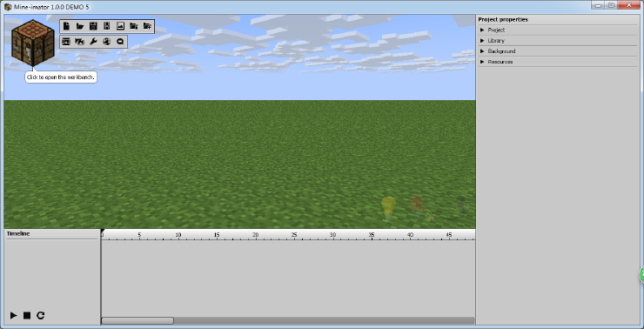Click the timeline horizontal scrollbar thumb

[x=138, y=320]
